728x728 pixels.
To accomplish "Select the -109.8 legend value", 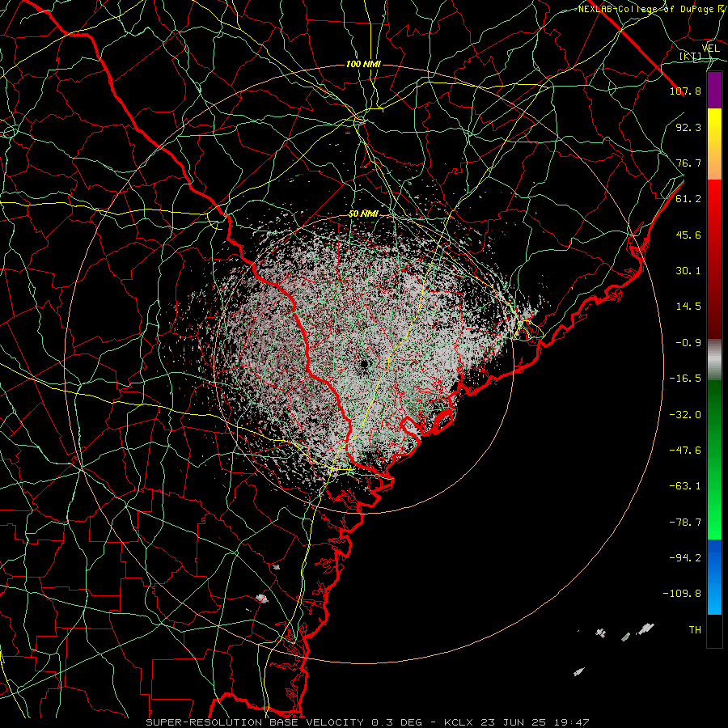I will point(682,594).
